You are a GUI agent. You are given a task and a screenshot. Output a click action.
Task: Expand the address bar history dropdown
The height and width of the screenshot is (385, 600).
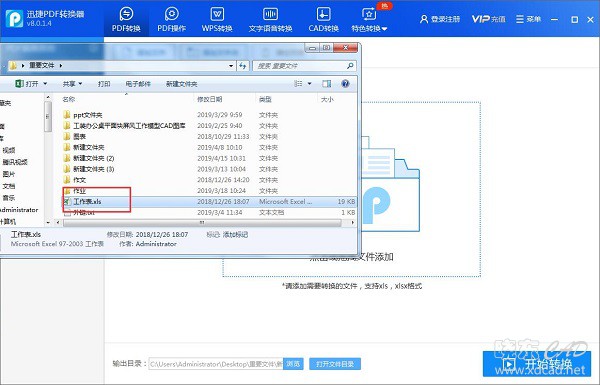[x=231, y=66]
